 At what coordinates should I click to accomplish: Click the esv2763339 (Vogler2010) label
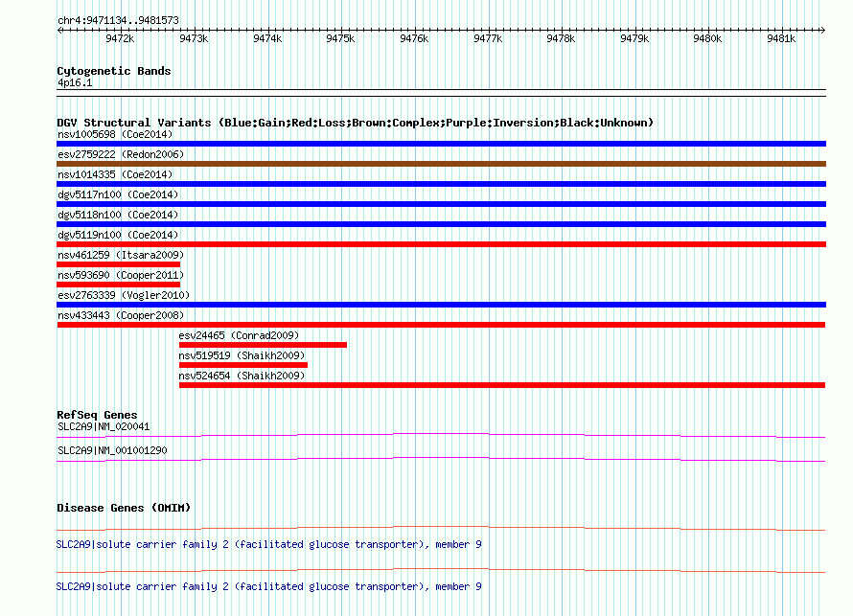[x=124, y=295]
